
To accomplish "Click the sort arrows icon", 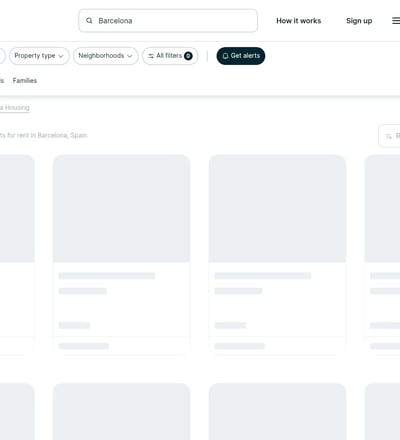I will click(x=389, y=136).
